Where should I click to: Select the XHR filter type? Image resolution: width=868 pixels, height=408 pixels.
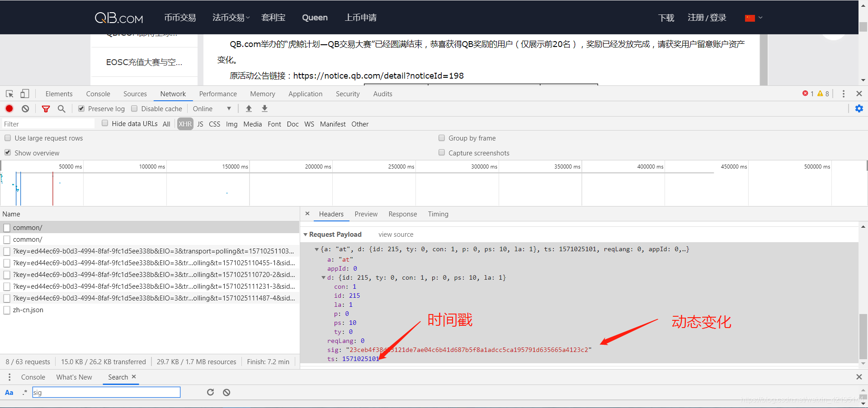(x=185, y=124)
